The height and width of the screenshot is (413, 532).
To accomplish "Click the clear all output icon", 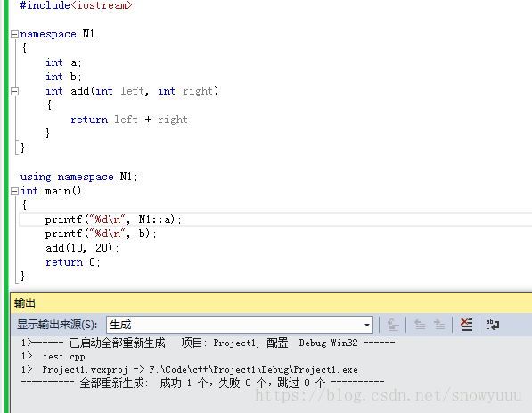I will (x=466, y=325).
